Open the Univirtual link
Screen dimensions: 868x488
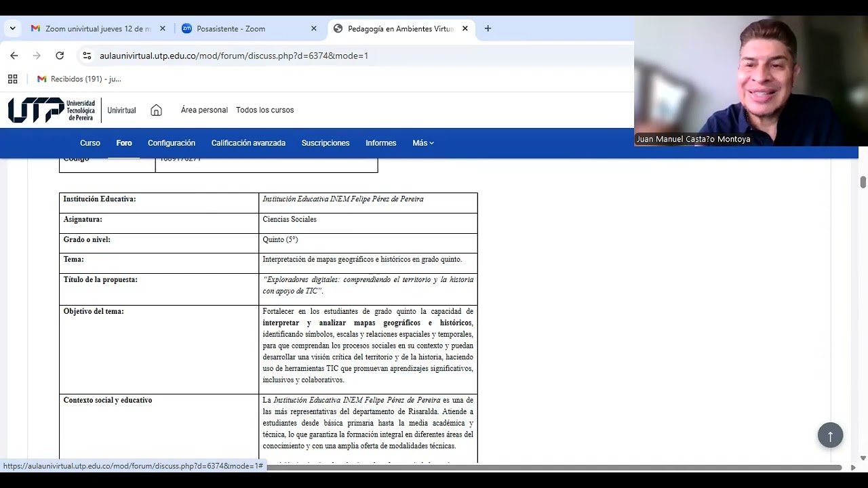tap(121, 110)
